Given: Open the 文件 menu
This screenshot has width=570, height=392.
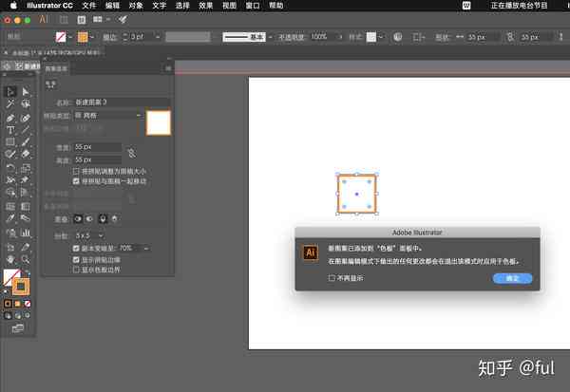Looking at the screenshot, I should [x=88, y=6].
